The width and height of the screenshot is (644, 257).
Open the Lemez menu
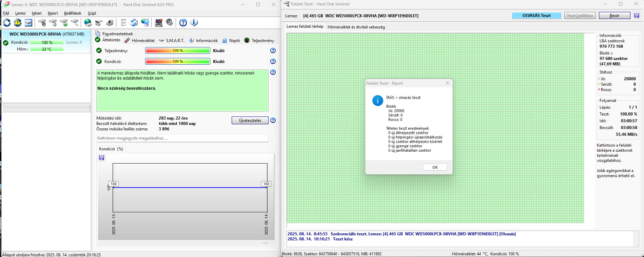tap(20, 13)
